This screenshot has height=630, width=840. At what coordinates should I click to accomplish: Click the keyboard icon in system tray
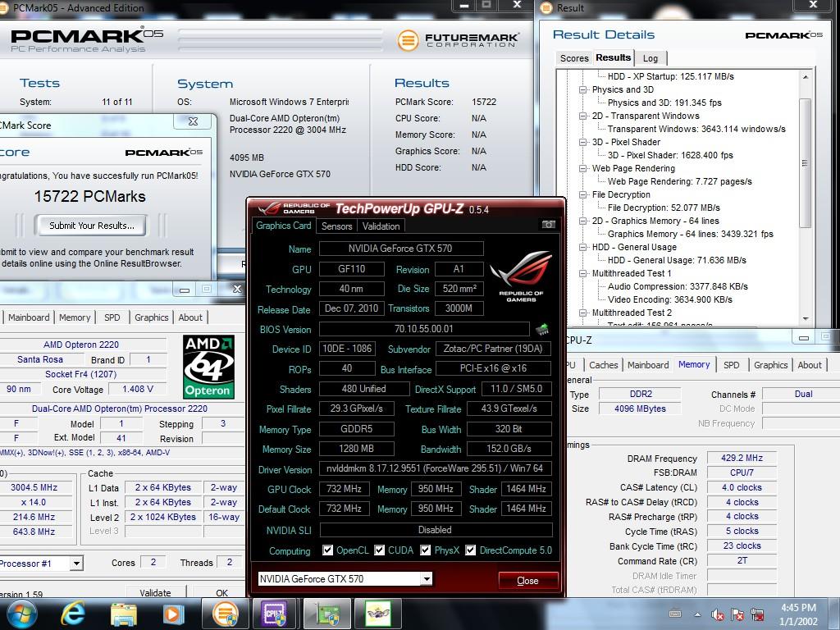(x=675, y=614)
